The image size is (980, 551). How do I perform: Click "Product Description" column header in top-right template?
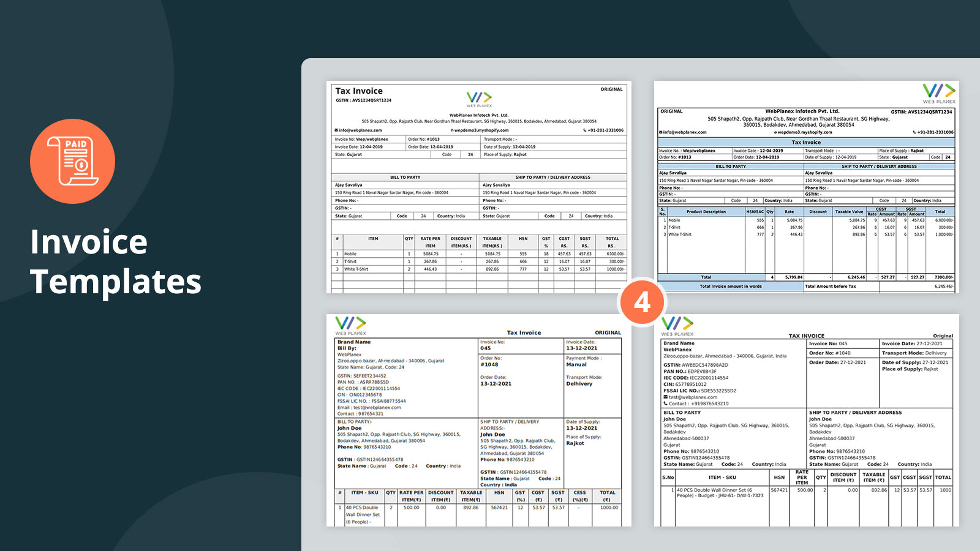pyautogui.click(x=706, y=212)
